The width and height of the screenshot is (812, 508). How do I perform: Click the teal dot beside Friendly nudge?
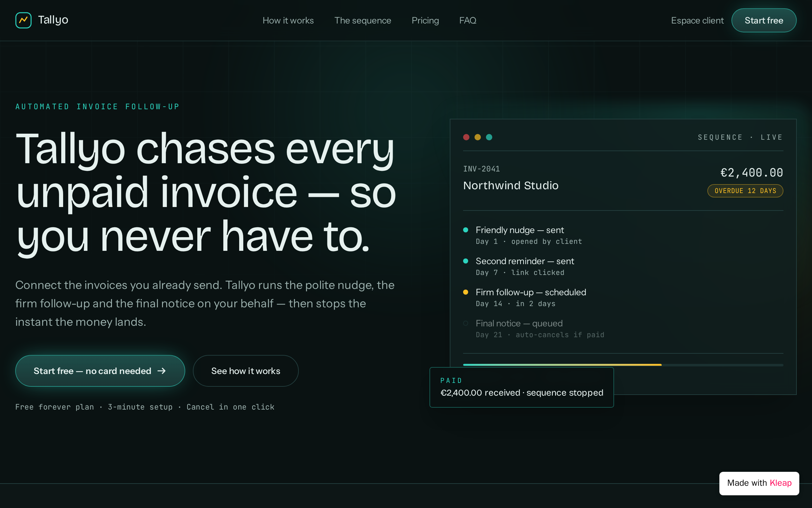[466, 230]
